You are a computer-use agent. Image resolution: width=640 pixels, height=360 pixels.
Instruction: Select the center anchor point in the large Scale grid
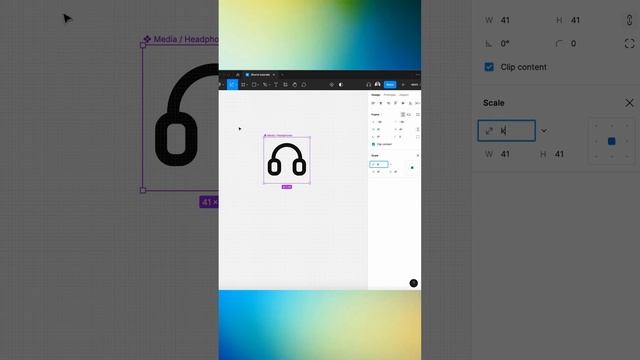pos(611,141)
